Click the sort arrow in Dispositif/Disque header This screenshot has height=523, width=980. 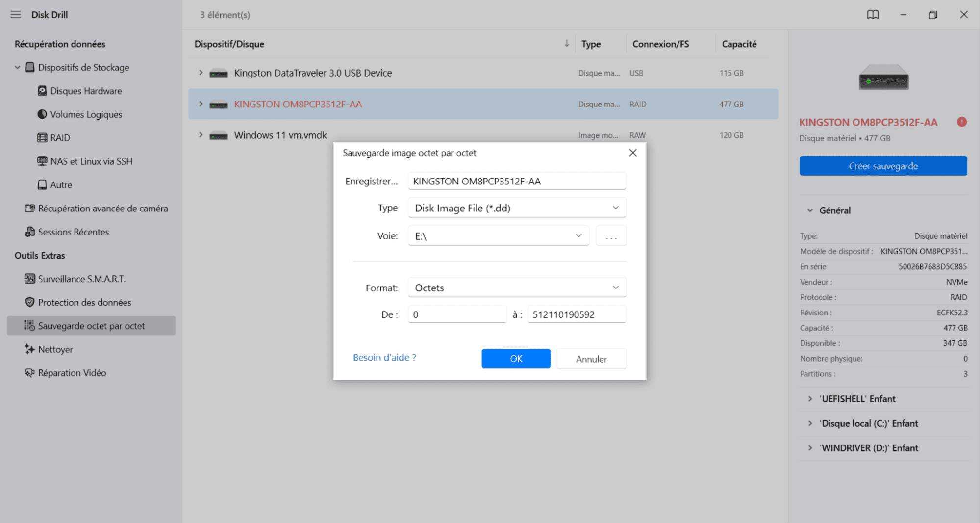(567, 43)
